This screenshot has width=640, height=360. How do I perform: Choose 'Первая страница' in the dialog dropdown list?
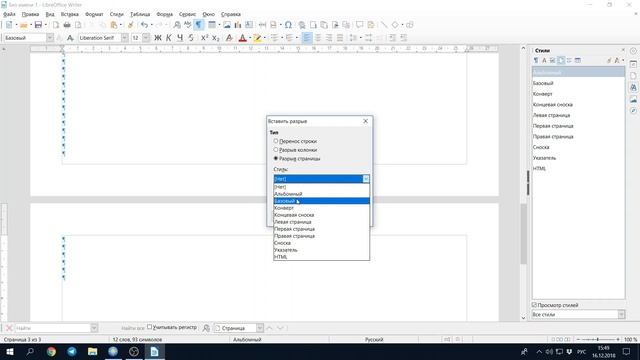point(322,229)
